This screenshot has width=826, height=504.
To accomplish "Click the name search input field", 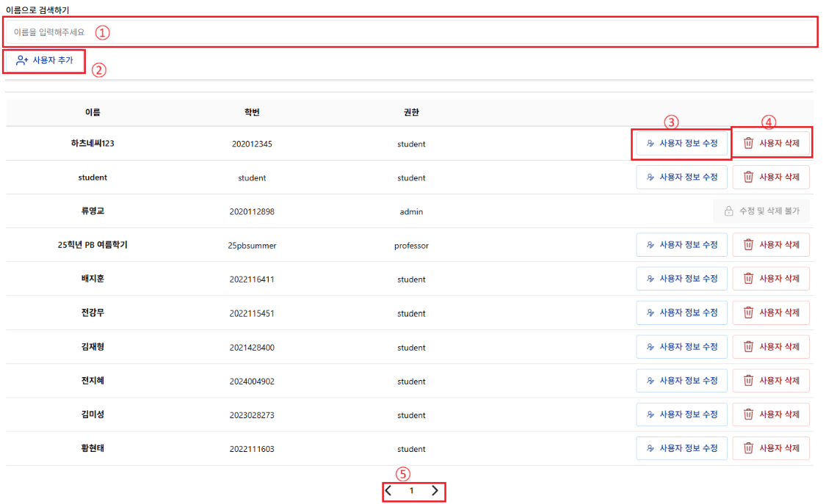I will 411,32.
